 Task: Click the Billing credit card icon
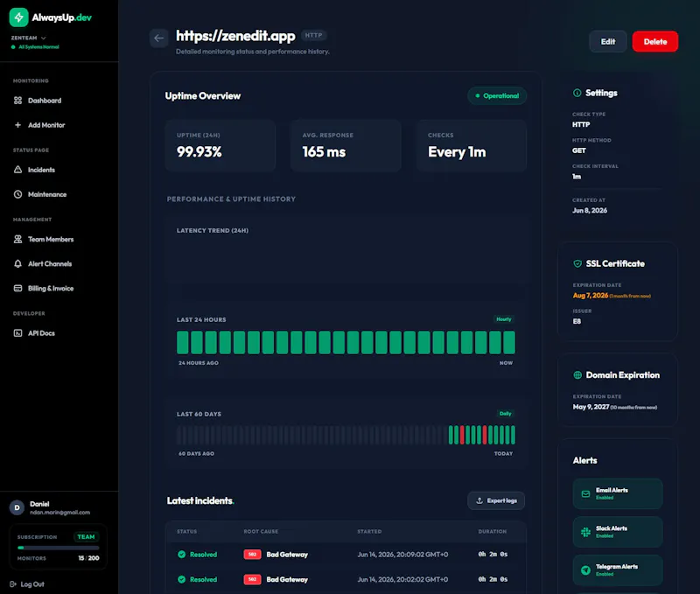pos(17,289)
